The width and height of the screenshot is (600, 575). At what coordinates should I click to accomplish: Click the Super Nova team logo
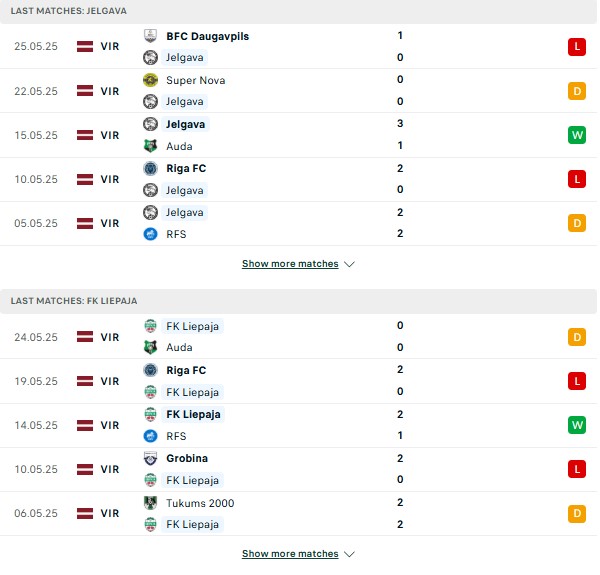coord(150,80)
